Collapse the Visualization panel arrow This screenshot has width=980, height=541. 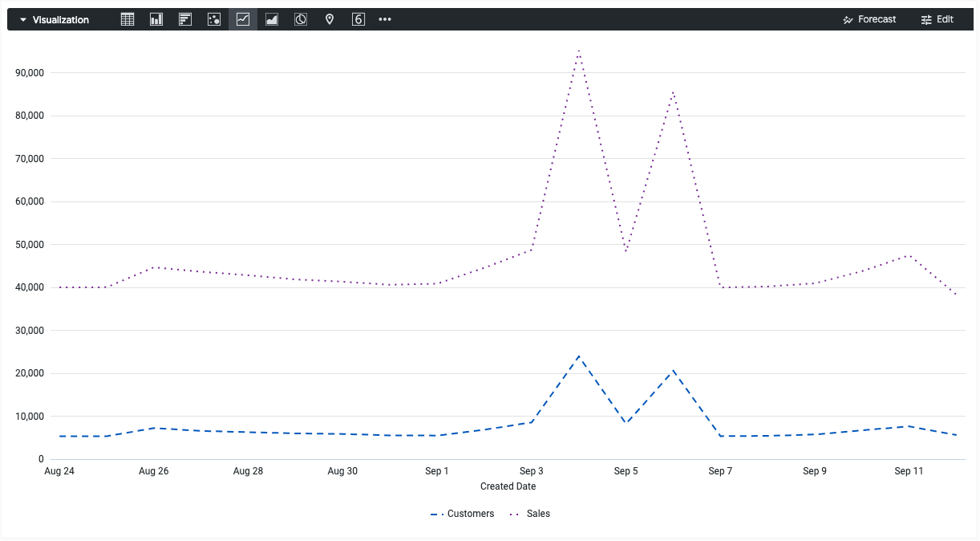pos(23,19)
